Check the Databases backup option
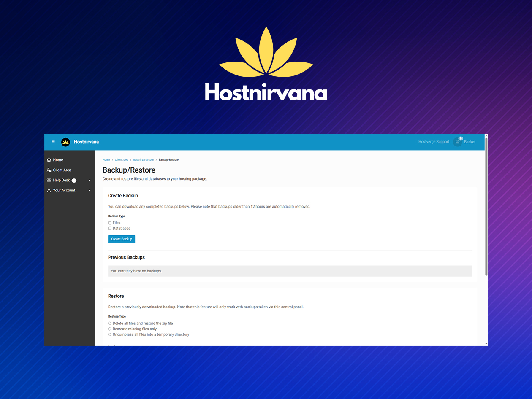 pyautogui.click(x=109, y=228)
